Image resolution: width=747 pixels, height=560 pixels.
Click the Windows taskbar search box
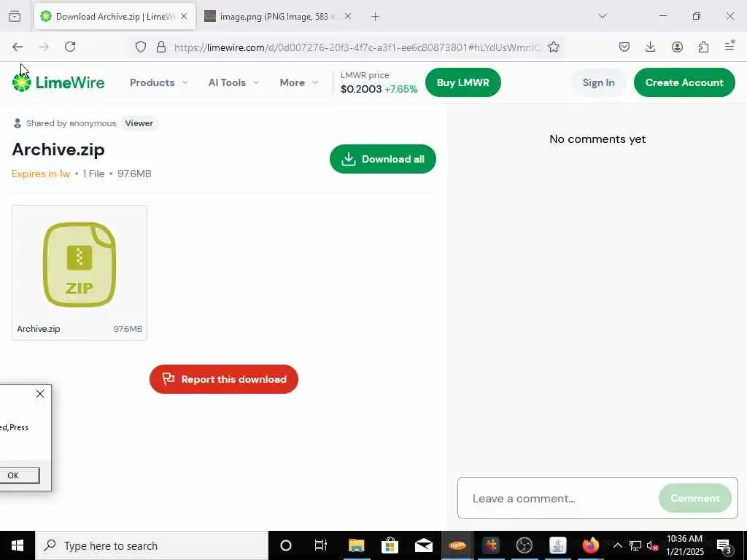tap(152, 545)
